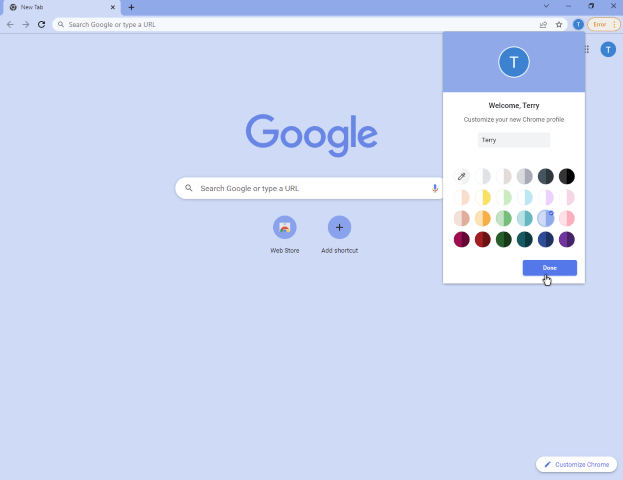This screenshot has height=480, width=623.
Task: Share this page icon in address bar
Action: point(543,25)
